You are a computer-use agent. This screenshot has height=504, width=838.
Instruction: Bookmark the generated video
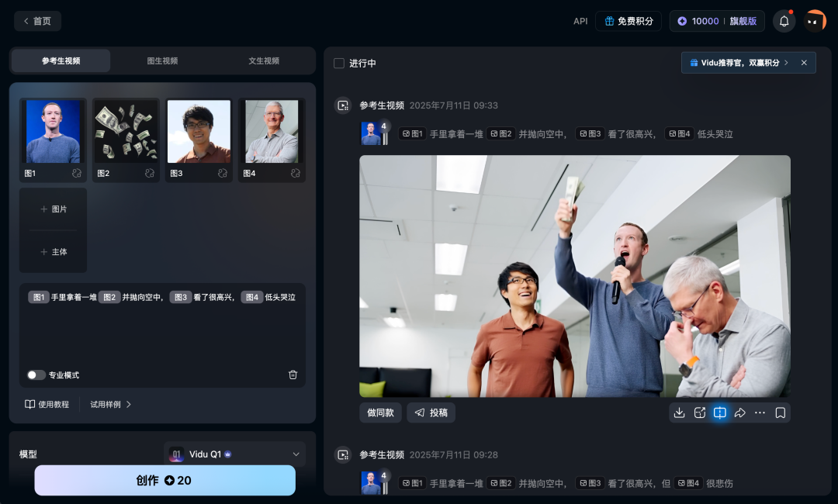point(781,413)
